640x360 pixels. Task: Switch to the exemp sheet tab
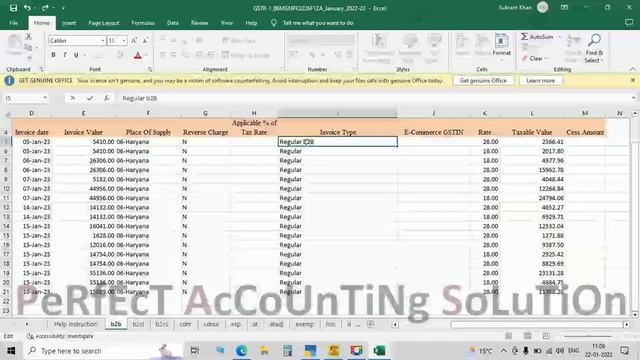tap(304, 324)
